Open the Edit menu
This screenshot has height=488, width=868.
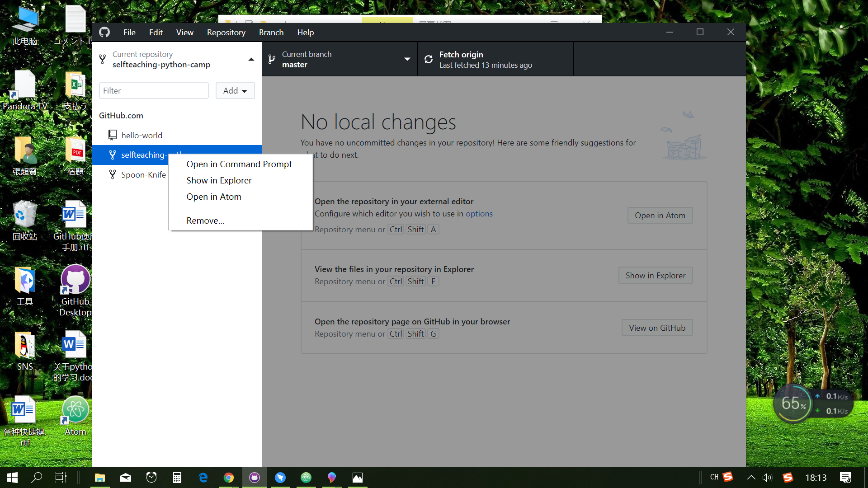click(156, 32)
